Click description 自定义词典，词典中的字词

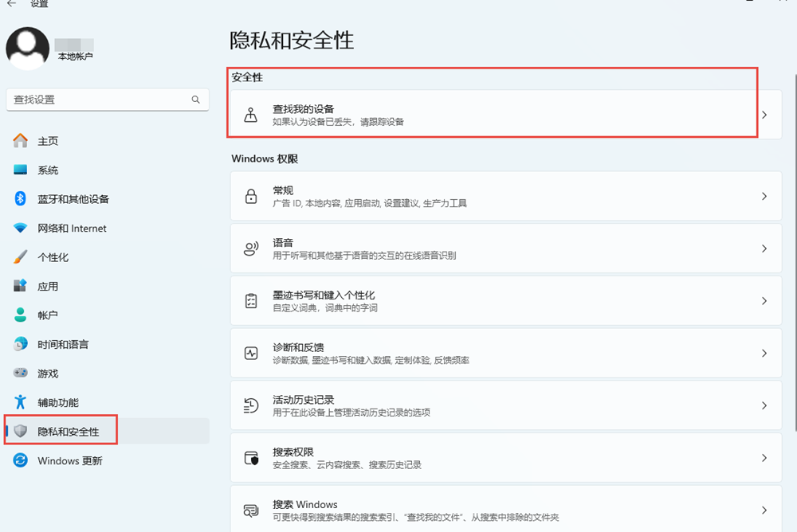(x=325, y=308)
